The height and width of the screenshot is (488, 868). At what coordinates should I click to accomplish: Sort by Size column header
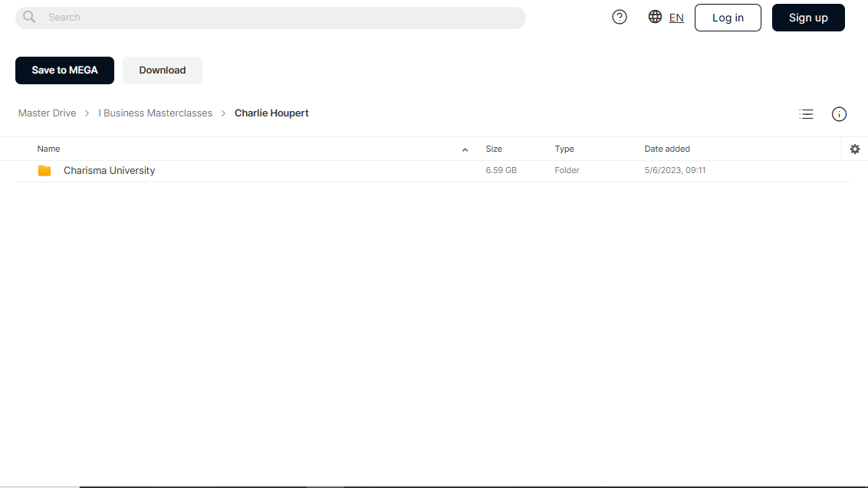click(x=494, y=149)
